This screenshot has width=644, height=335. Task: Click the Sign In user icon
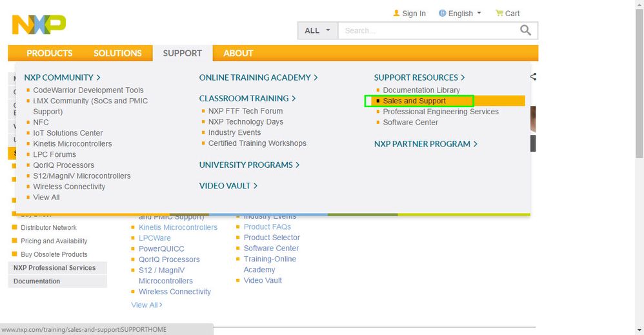coord(396,13)
